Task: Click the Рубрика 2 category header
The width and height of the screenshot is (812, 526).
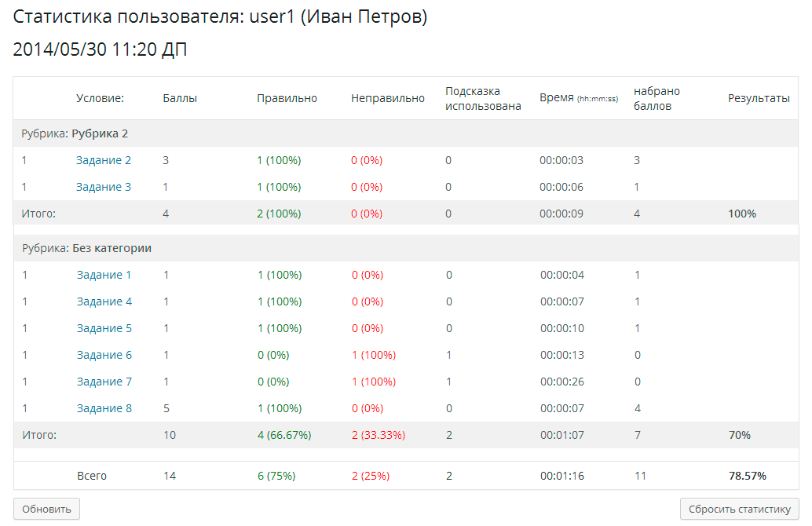Action: (x=100, y=133)
